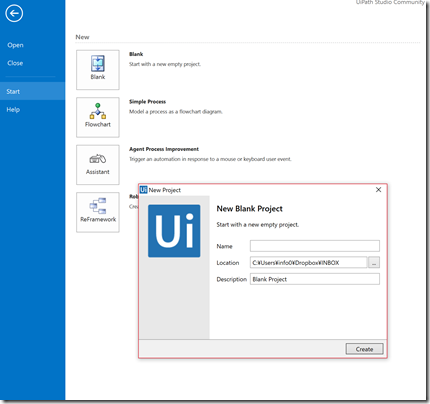Open the Blank project template tile
This screenshot has width=430, height=404.
(x=98, y=70)
